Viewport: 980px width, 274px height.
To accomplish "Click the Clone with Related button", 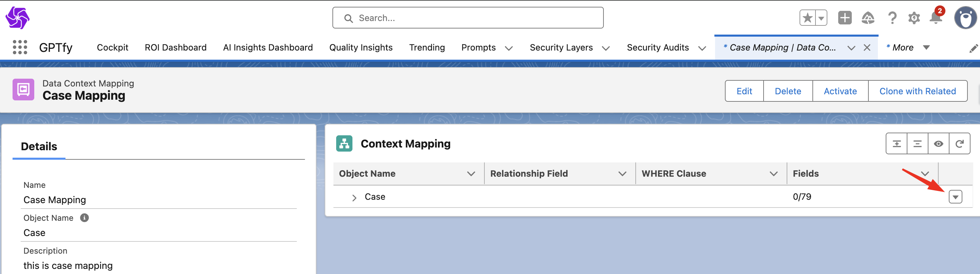I will click(917, 91).
